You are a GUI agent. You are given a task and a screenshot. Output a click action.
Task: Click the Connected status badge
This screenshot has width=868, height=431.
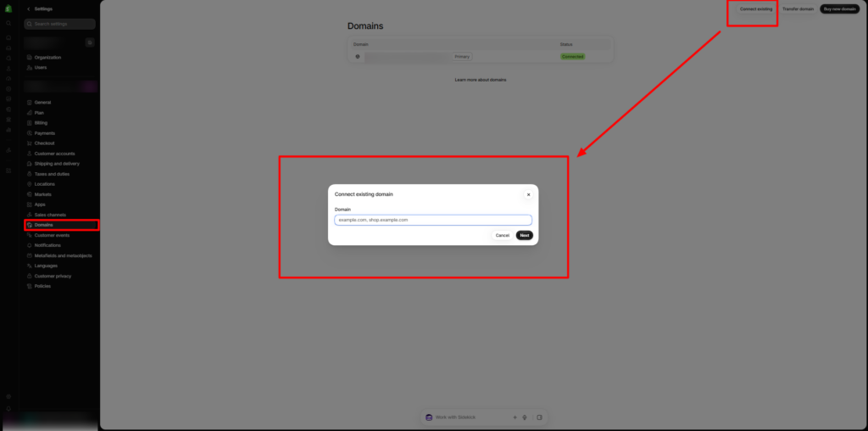coord(572,57)
